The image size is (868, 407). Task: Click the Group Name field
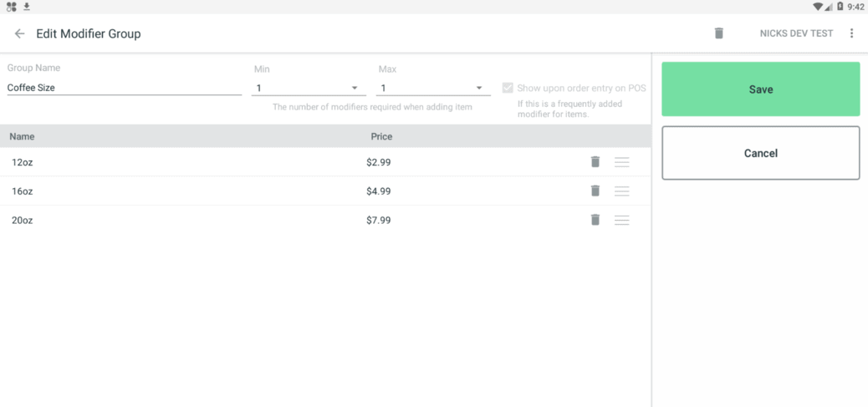124,88
